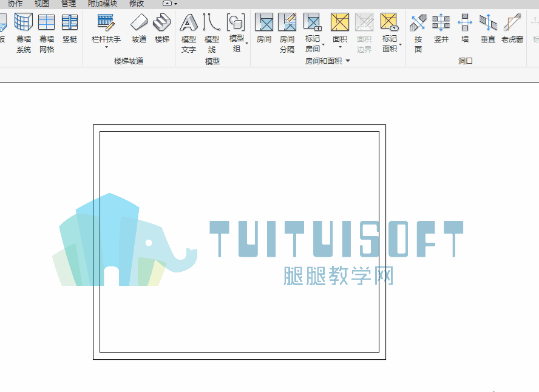The image size is (539, 392).
Task: Expand the 标记面积 dropdown arrow
Action: (401, 44)
